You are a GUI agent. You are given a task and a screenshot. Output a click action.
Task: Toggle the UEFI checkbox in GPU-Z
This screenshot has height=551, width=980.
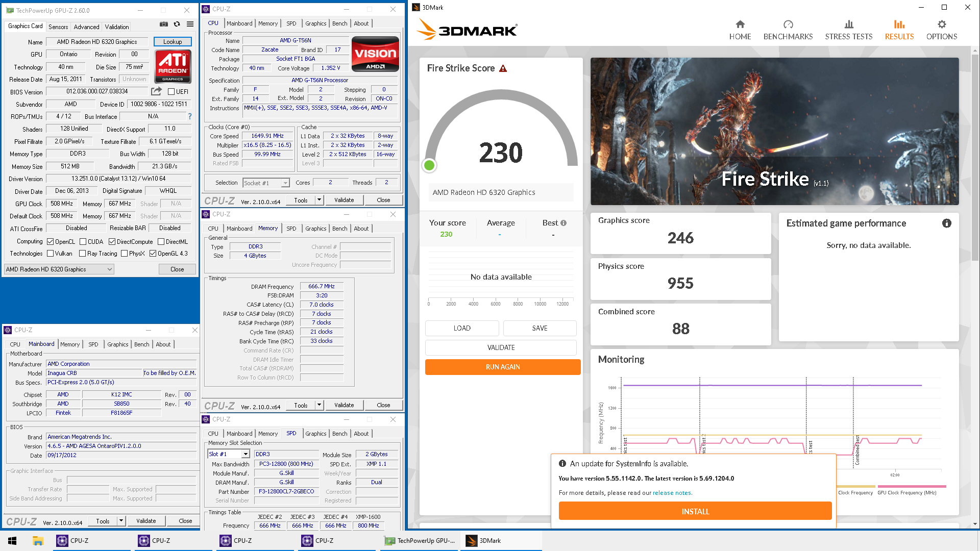(171, 92)
